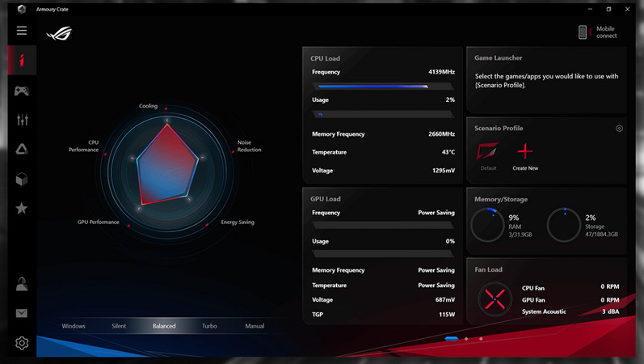Image resolution: width=644 pixels, height=364 pixels.
Task: Open Mobile connect phone icon
Action: pos(583,32)
